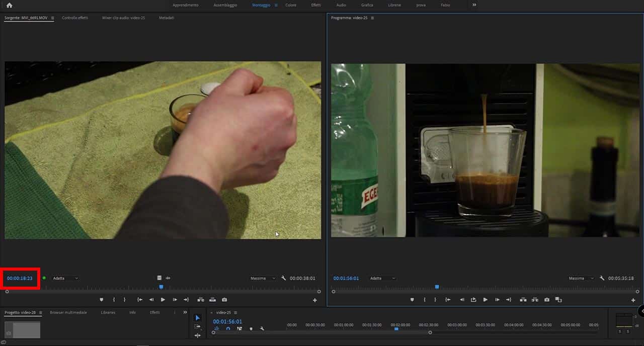
Task: Expand the workspace overflow chevron at top
Action: (x=474, y=5)
